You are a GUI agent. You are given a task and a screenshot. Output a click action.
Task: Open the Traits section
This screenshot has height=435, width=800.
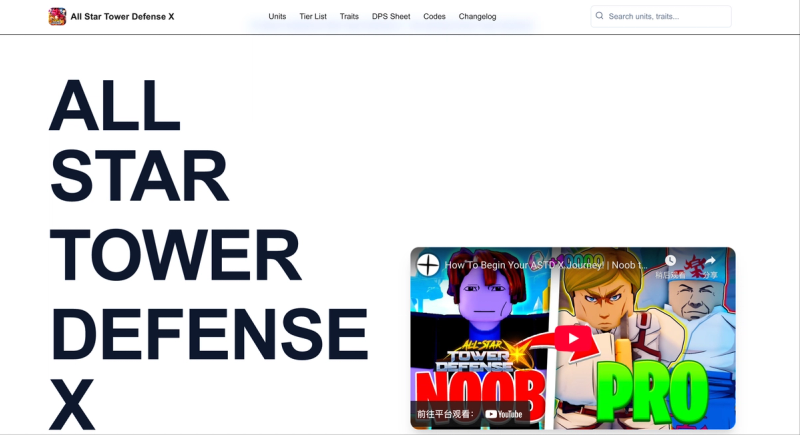(349, 16)
